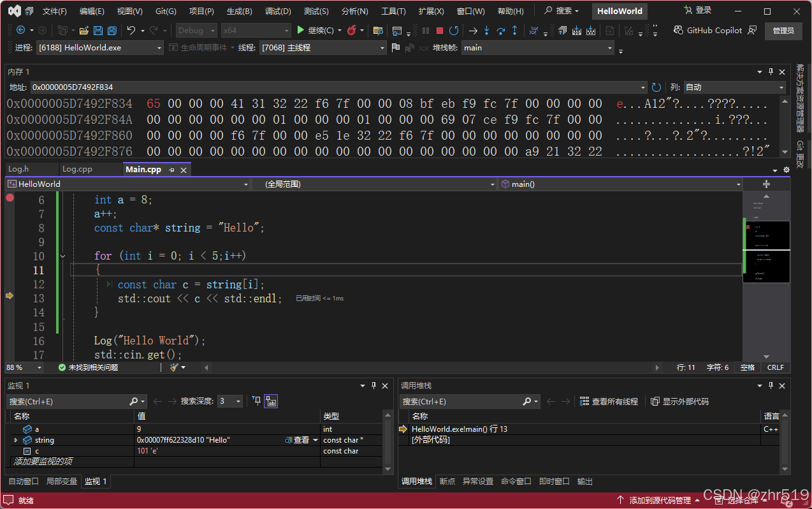This screenshot has height=509, width=812.
Task: Click the Undo arrow
Action: [131, 30]
